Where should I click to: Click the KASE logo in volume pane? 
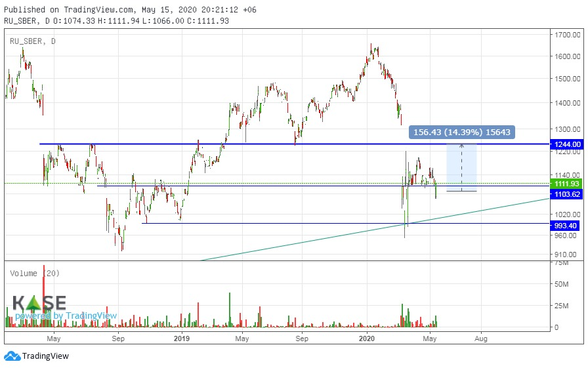(x=39, y=303)
